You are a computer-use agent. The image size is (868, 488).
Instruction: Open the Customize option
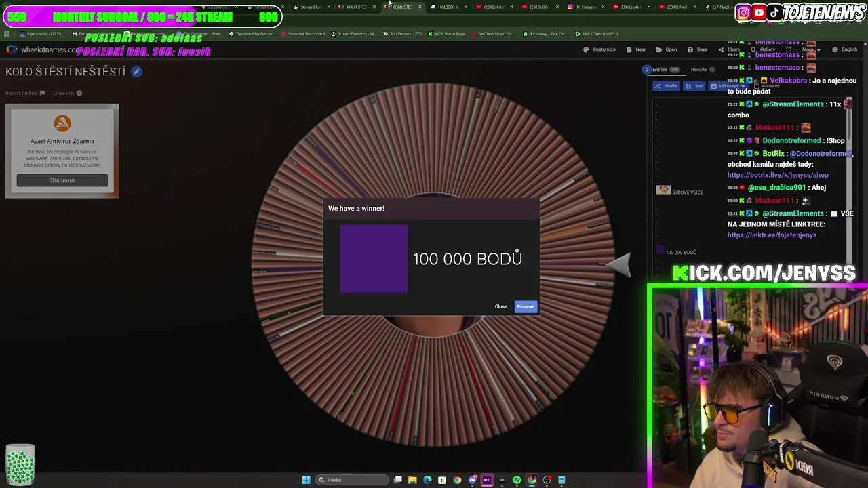click(599, 49)
